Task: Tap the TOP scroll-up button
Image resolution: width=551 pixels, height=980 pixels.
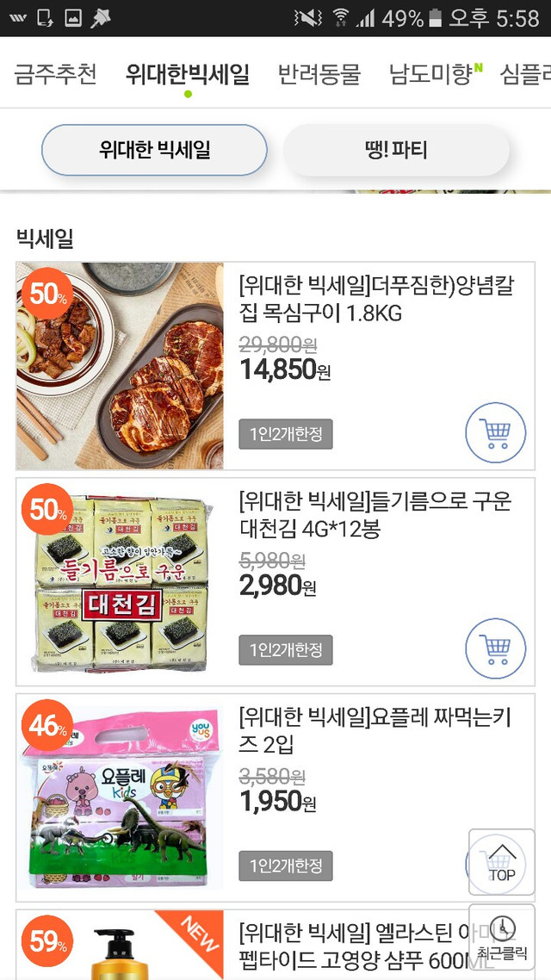Action: point(502,862)
